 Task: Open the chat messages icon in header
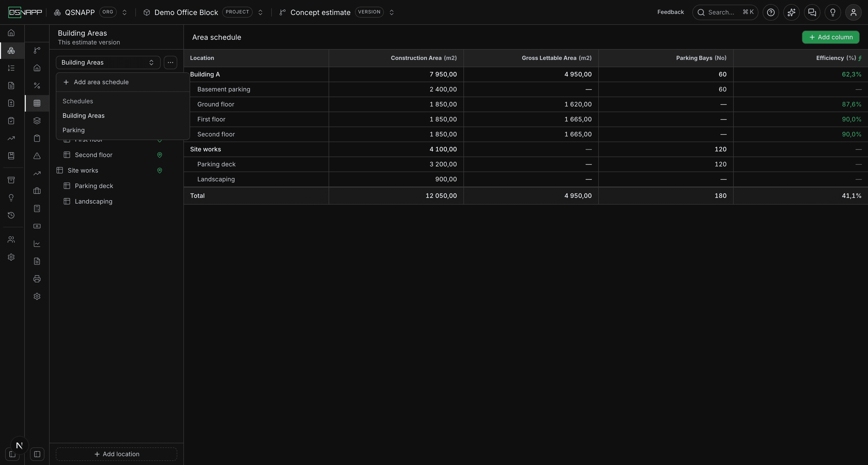pyautogui.click(x=812, y=12)
